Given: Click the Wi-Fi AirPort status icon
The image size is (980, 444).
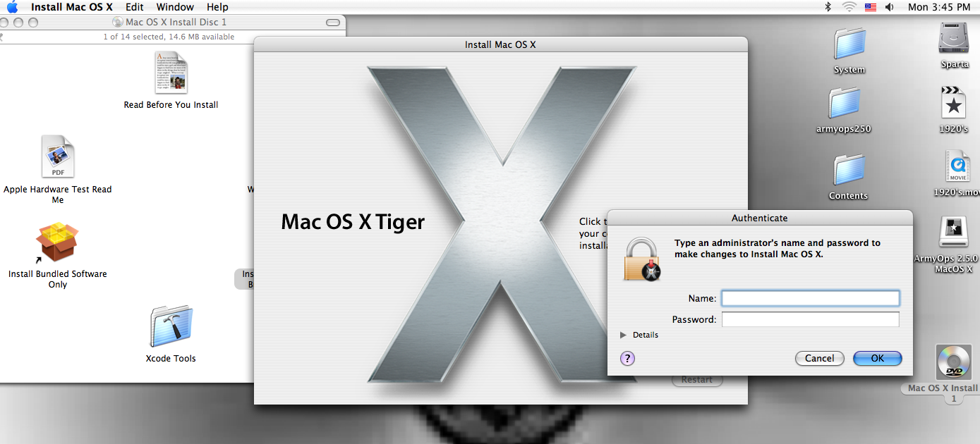Looking at the screenshot, I should [x=849, y=7].
